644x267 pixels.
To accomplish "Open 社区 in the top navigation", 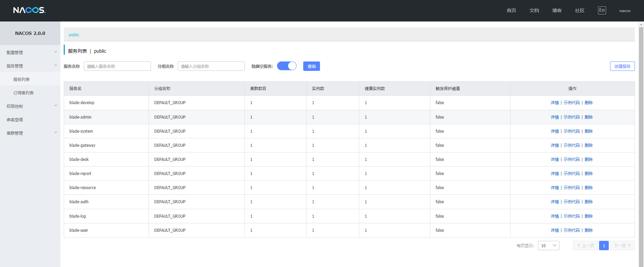I will click(x=580, y=10).
